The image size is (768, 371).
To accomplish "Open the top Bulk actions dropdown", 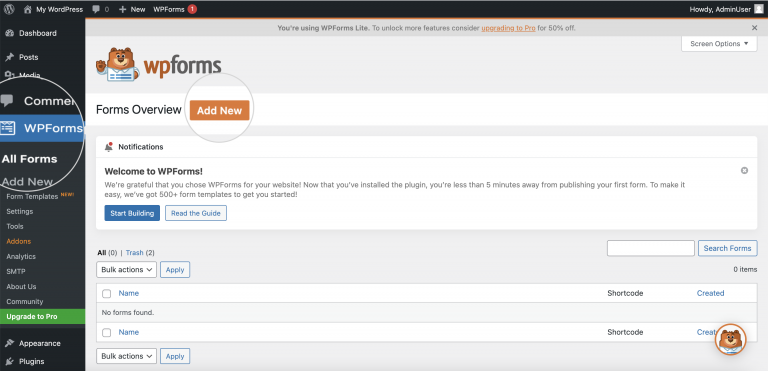I will tap(126, 270).
